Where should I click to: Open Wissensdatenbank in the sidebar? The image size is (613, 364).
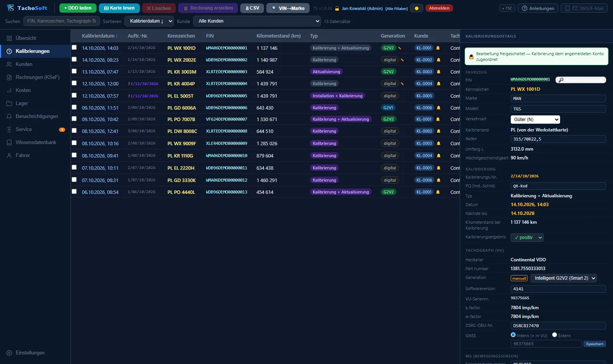[35, 142]
